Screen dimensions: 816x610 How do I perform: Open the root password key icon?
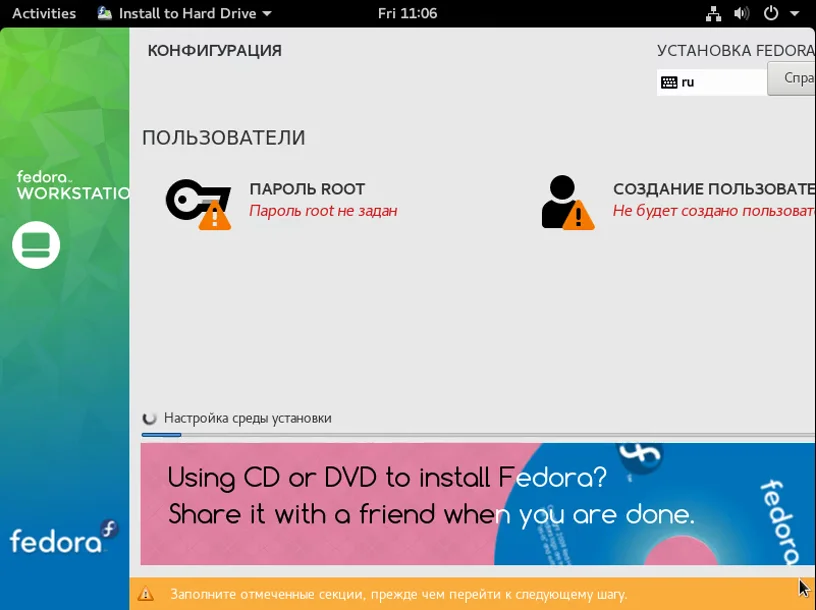click(198, 204)
